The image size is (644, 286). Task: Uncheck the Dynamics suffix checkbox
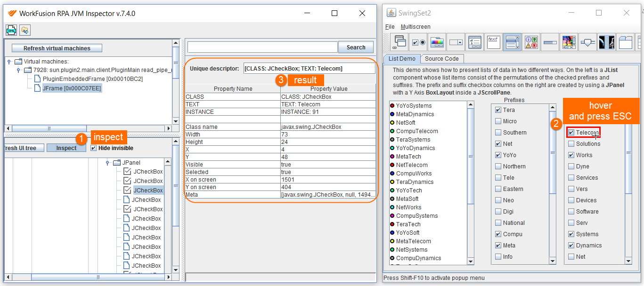pos(571,246)
